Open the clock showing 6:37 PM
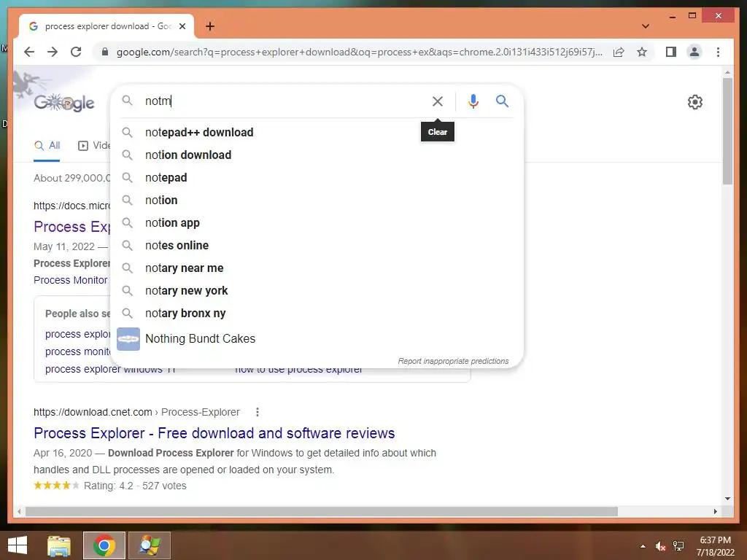 coord(715,546)
